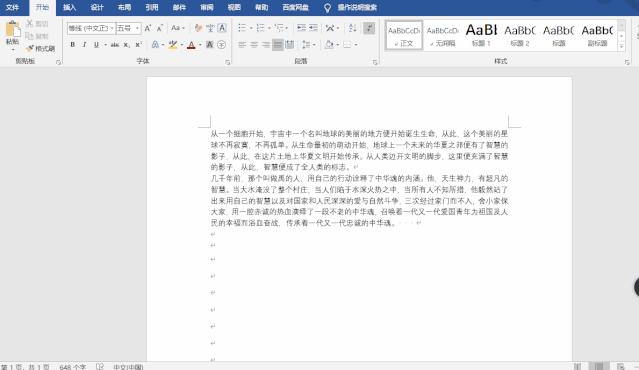
Task: Apply bullet list formatting
Action: pyautogui.click(x=242, y=28)
